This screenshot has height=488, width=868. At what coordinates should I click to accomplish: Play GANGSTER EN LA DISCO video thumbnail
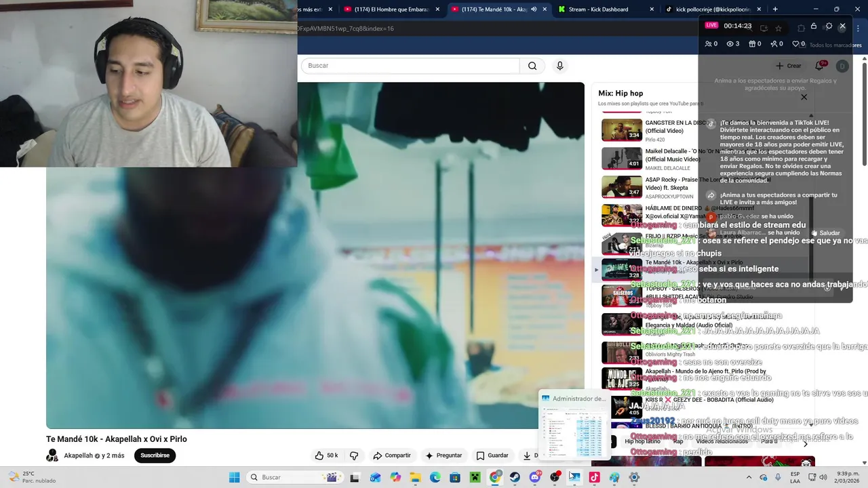point(622,130)
